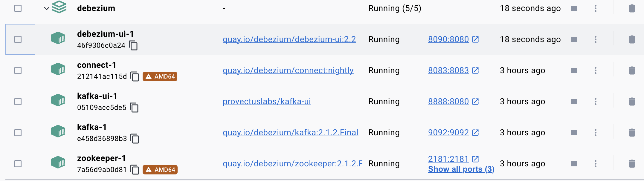Select the debezium stack checkbox

pos(18,8)
